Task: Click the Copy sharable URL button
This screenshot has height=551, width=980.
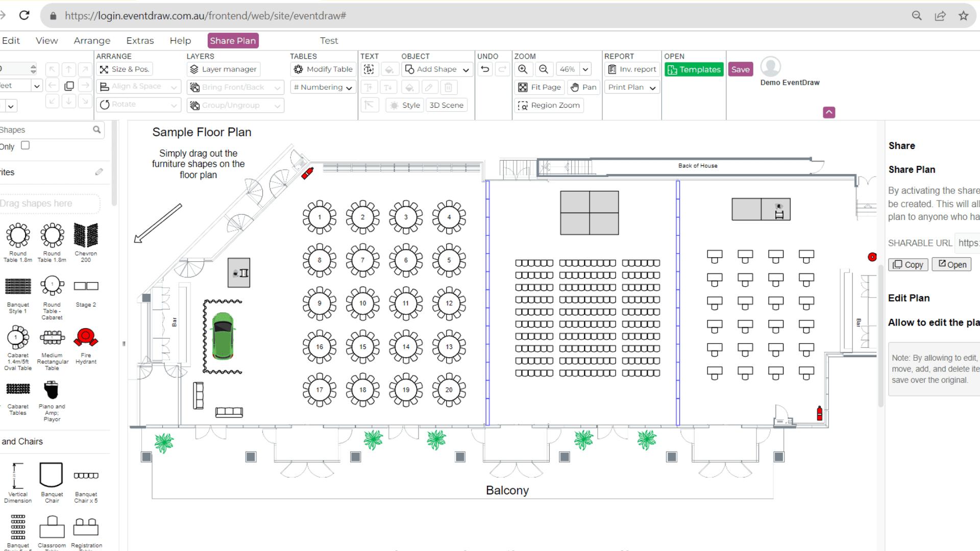Action: coord(908,264)
